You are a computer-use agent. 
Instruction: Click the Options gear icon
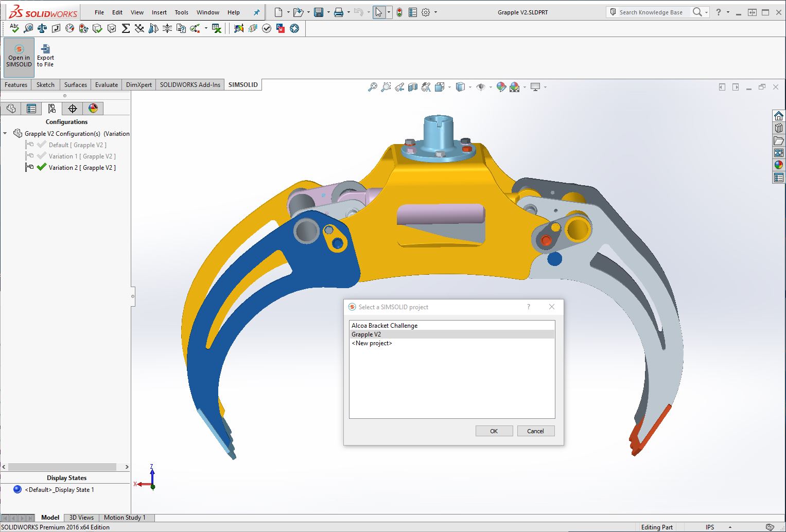pyautogui.click(x=426, y=12)
